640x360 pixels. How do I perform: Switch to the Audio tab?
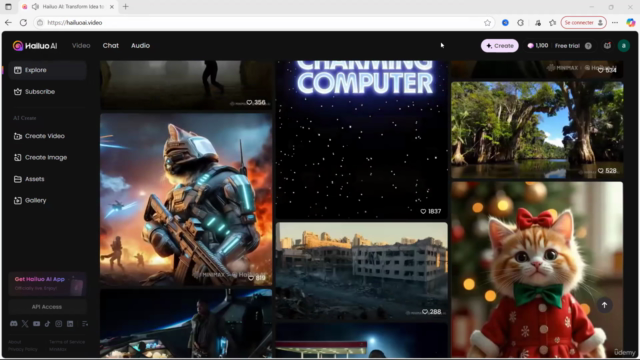140,46
